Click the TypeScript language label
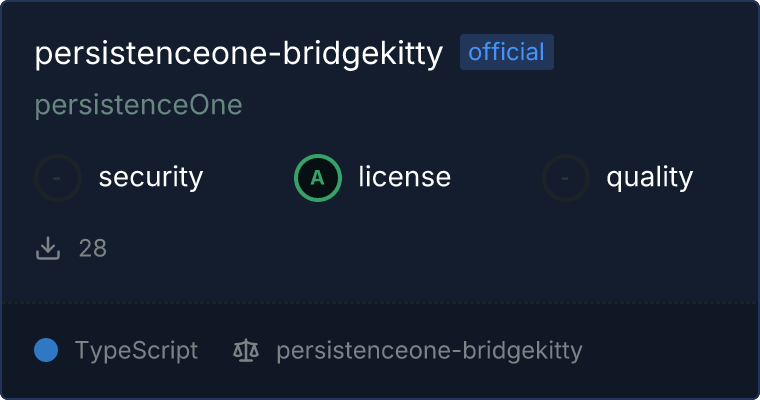This screenshot has height=400, width=760. pyautogui.click(x=136, y=351)
